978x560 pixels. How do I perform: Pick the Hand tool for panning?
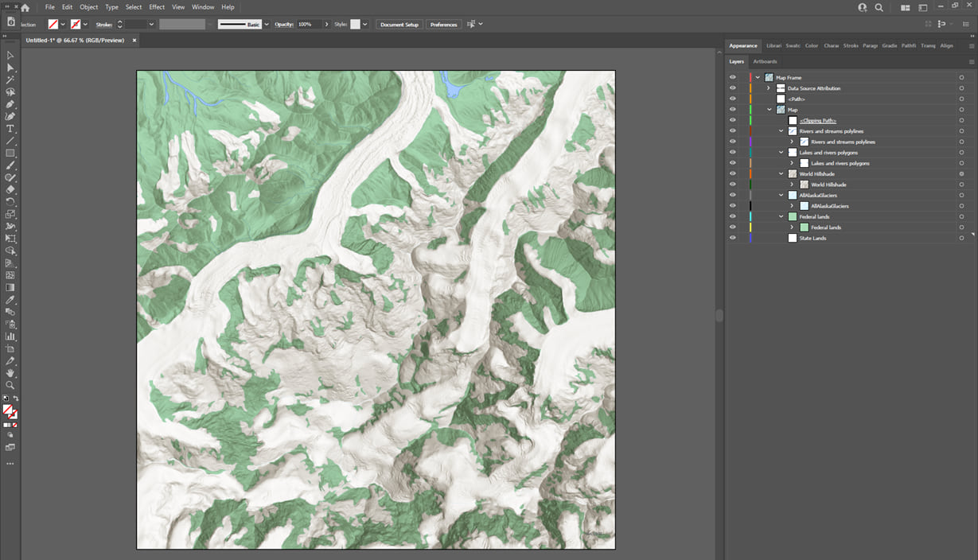click(x=10, y=374)
